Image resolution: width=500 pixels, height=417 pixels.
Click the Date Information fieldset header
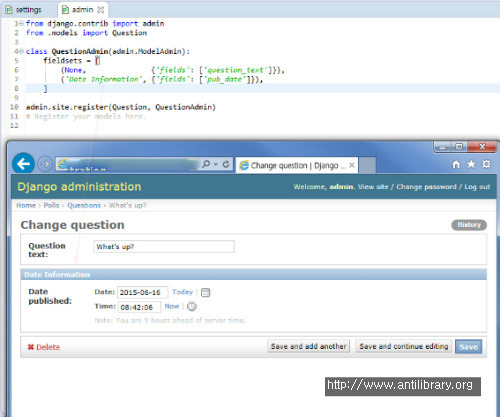pyautogui.click(x=253, y=274)
